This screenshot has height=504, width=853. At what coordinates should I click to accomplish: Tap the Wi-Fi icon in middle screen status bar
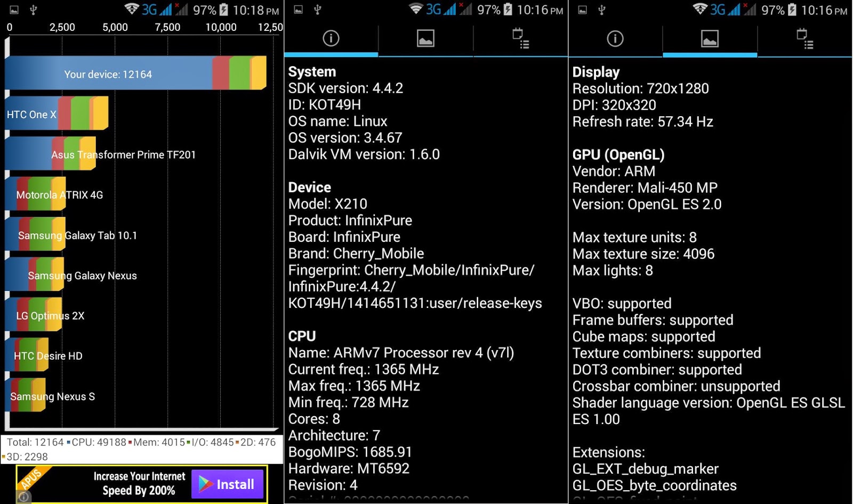click(x=416, y=9)
